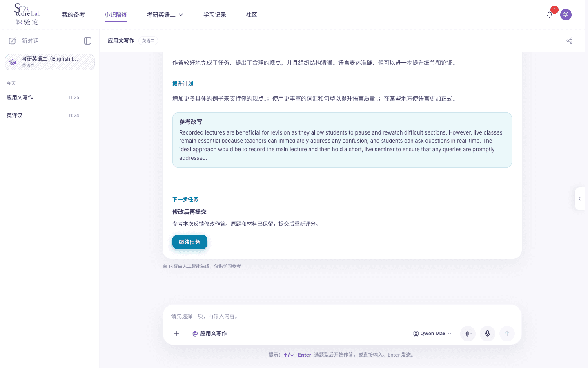Click the graduation cap course icon
588x368 pixels.
13,62
